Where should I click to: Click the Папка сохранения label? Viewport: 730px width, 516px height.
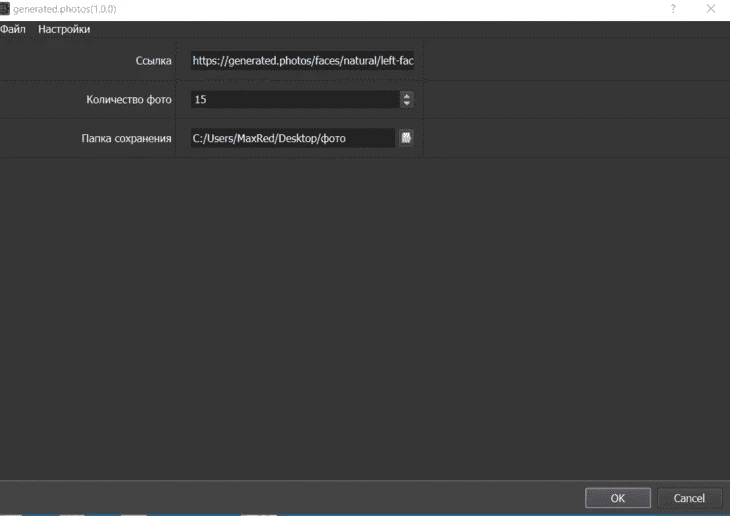click(x=126, y=138)
